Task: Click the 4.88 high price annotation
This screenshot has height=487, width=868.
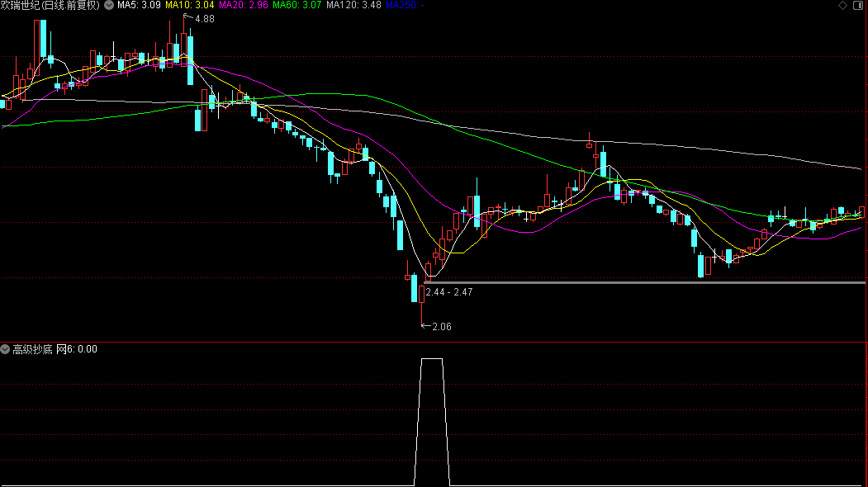Action: tap(204, 19)
